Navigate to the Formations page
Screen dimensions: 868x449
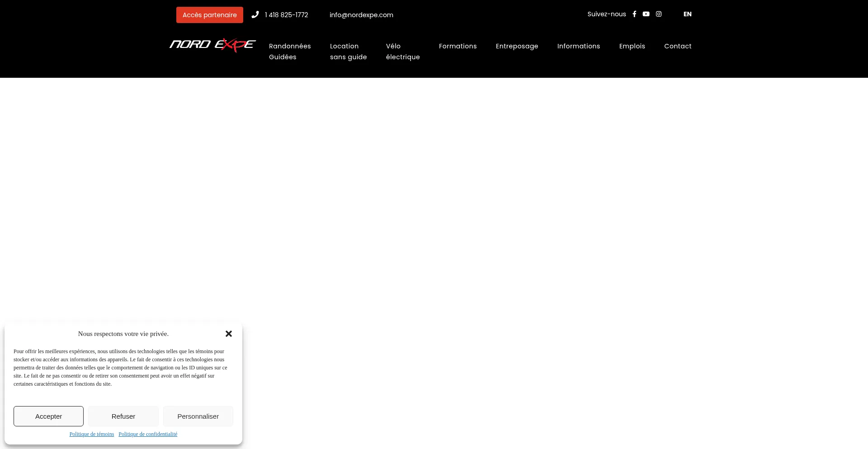458,46
